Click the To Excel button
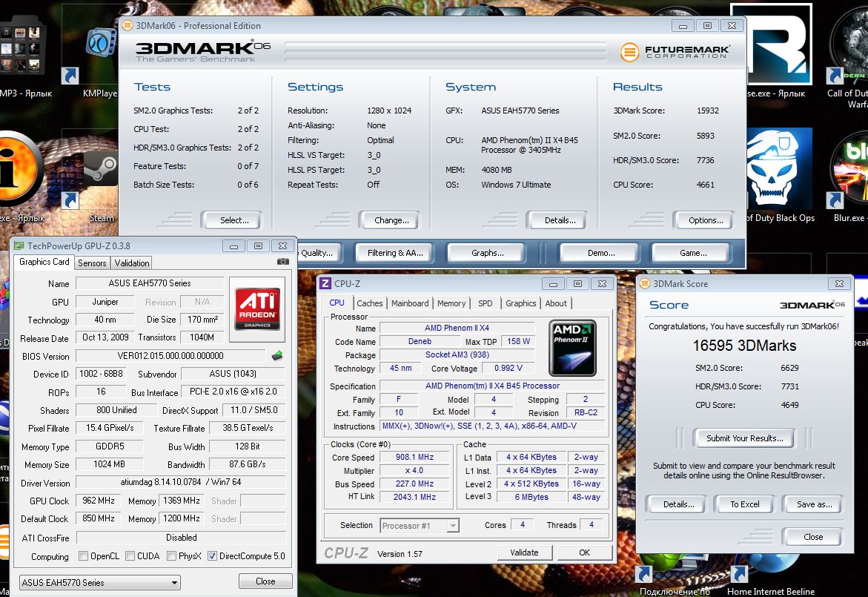Viewport: 868px width, 597px height. click(744, 504)
